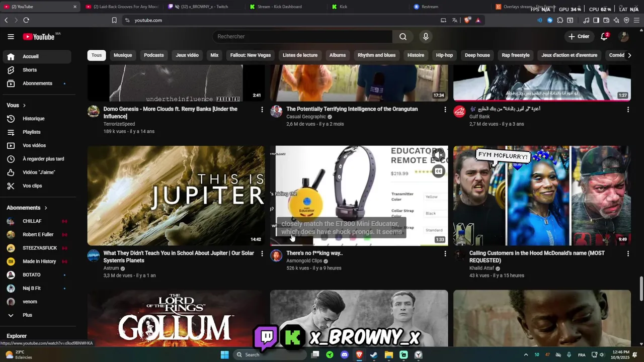Click the page vertical scrollbar thumb

point(641,289)
